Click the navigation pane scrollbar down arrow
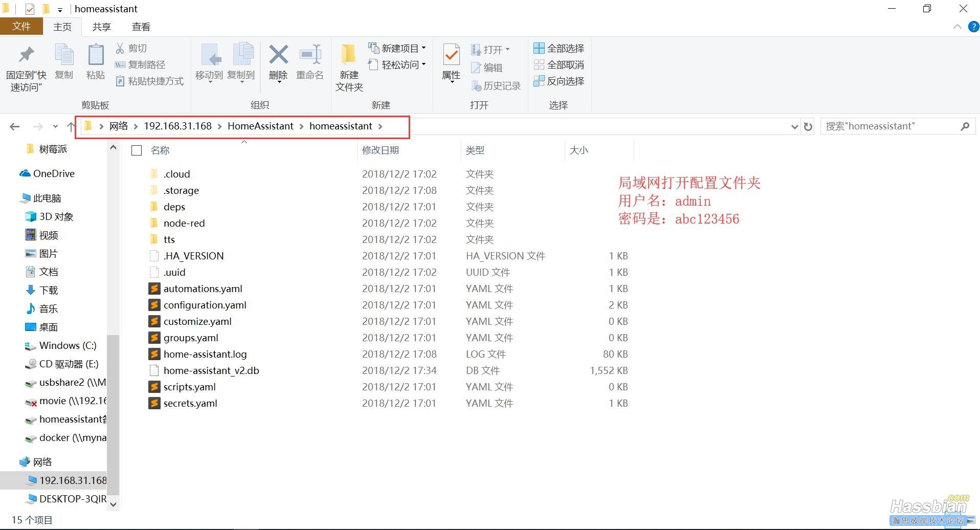The width and height of the screenshot is (980, 530). [x=113, y=504]
